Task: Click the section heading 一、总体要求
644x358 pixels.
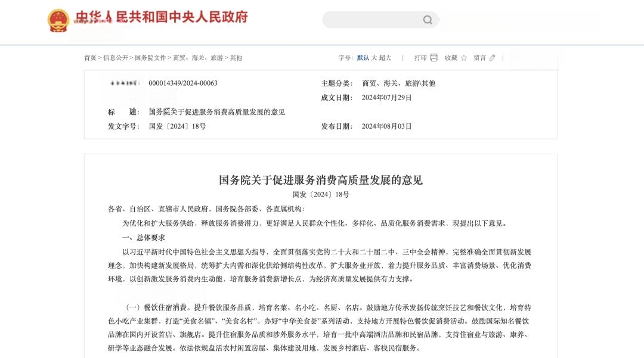Action: (x=144, y=238)
